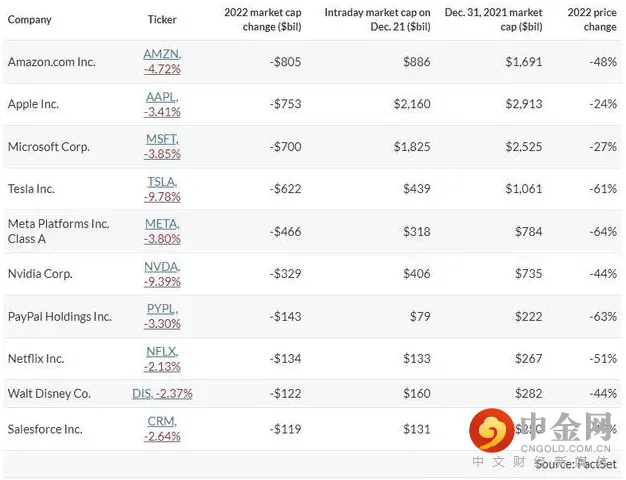Open the NFLX ticker link
The width and height of the screenshot is (626, 480).
point(161,351)
